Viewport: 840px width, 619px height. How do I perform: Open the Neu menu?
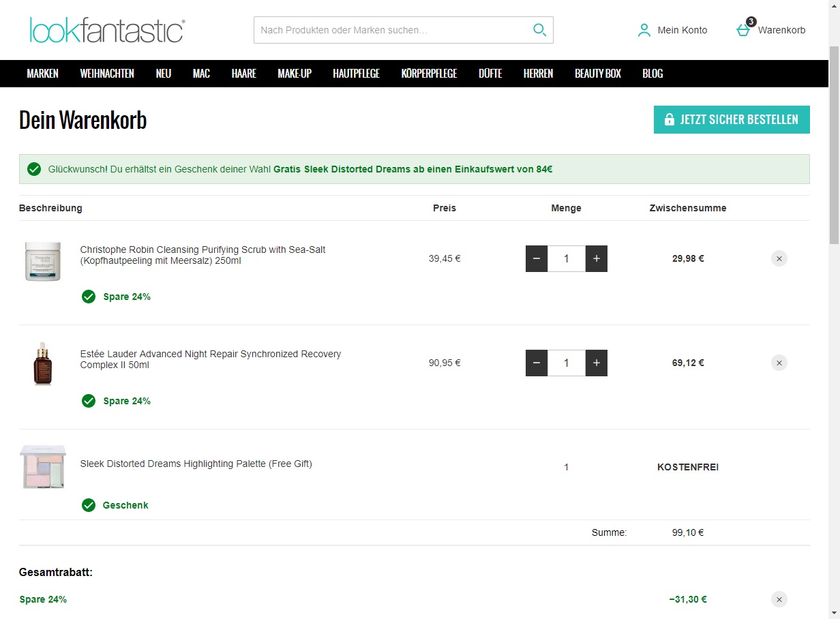click(164, 74)
